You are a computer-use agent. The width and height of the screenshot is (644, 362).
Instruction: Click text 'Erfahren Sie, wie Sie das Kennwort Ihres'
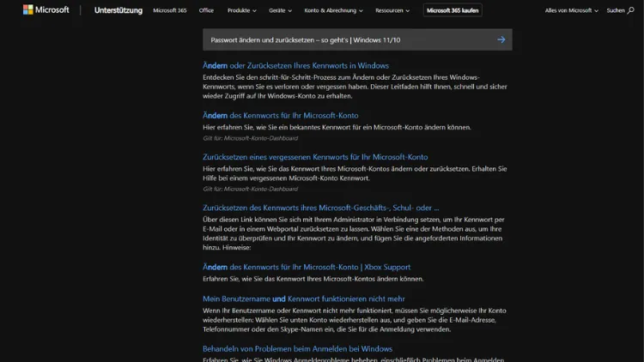tap(313, 279)
